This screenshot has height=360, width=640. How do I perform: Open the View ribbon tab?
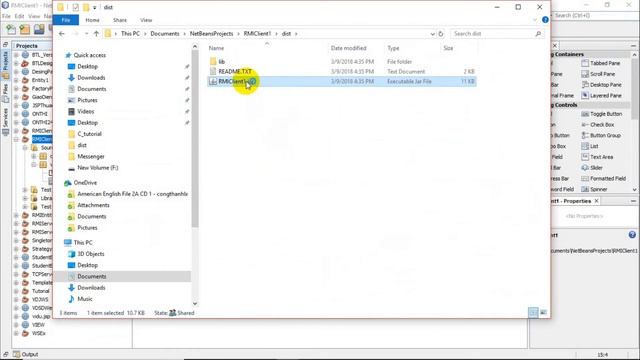(146, 20)
